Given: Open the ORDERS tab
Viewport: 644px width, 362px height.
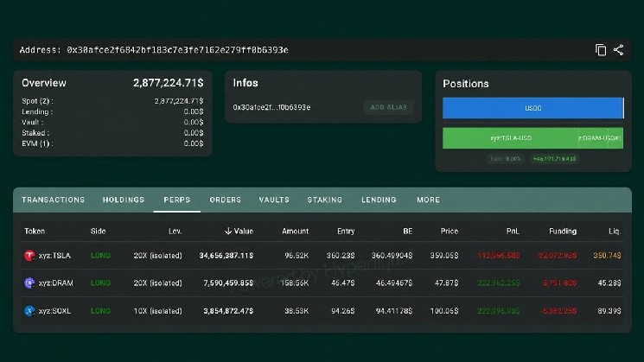Looking at the screenshot, I should pyautogui.click(x=225, y=200).
